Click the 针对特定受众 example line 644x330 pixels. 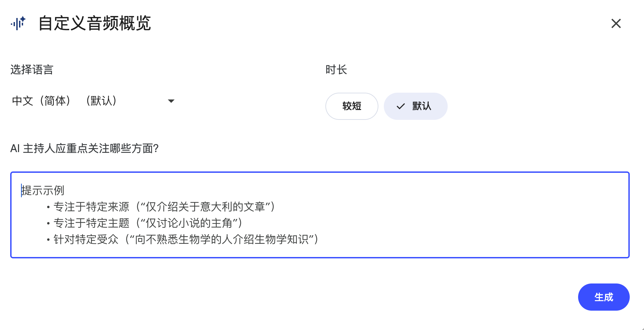183,239
